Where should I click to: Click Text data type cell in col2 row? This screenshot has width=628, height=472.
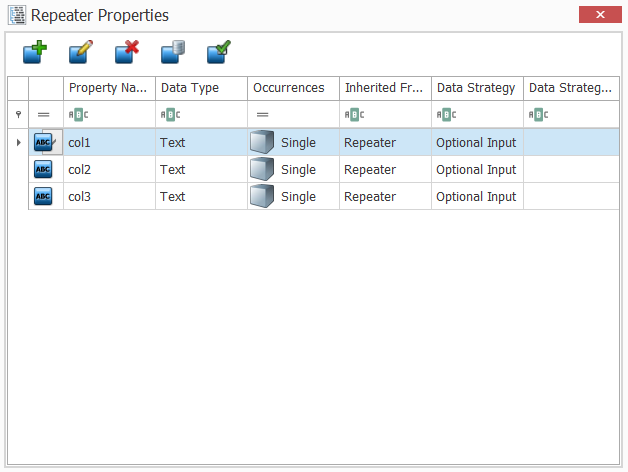click(201, 169)
